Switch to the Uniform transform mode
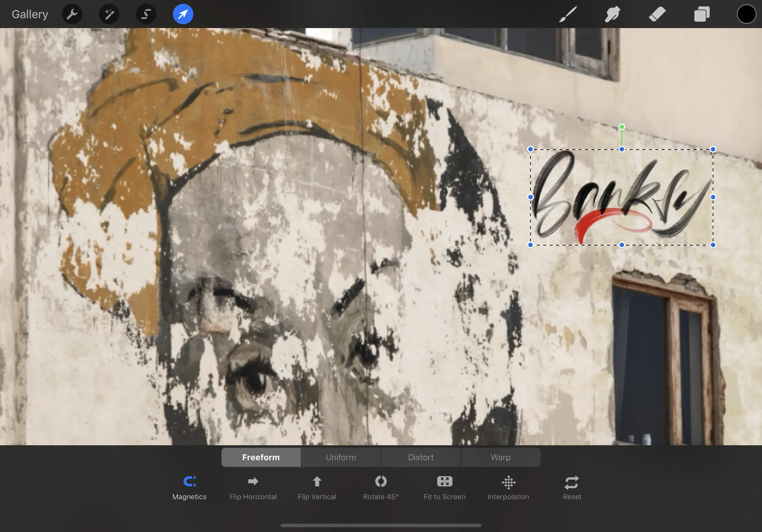This screenshot has height=532, width=762. (x=340, y=457)
